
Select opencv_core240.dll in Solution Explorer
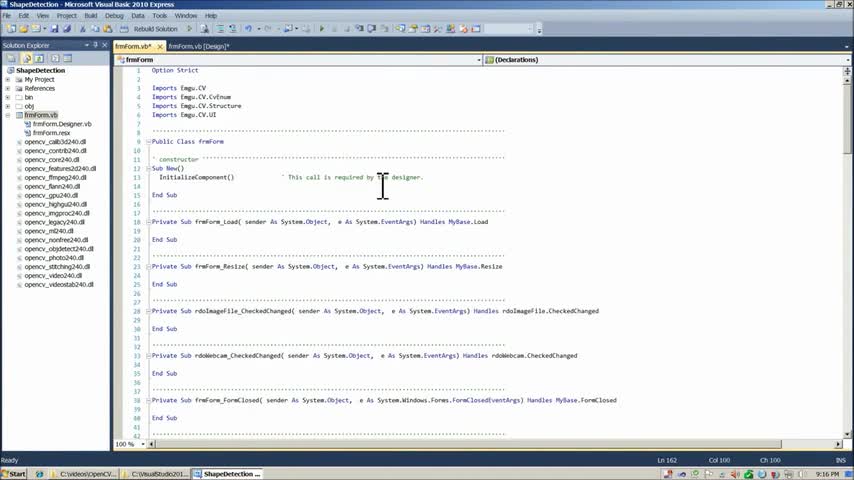point(52,160)
